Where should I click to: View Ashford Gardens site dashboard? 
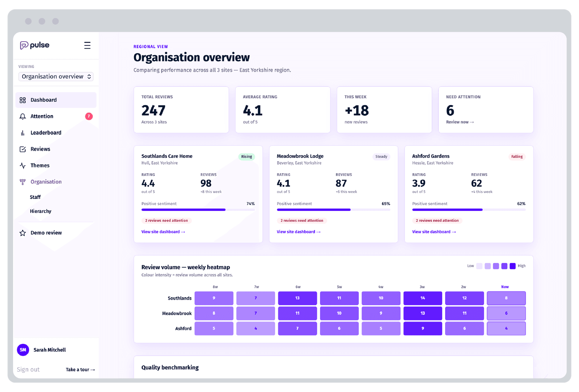point(434,232)
